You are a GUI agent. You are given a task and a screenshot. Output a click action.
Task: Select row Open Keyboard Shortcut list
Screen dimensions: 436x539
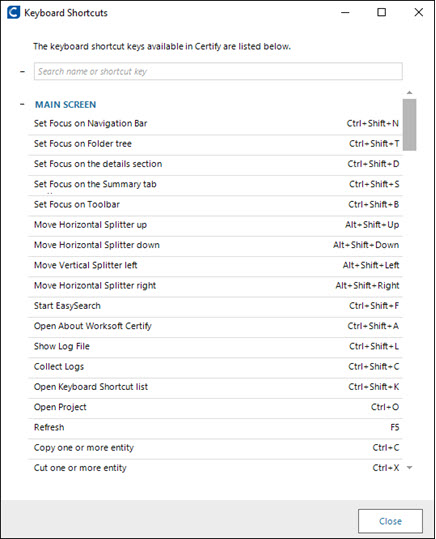point(215,387)
